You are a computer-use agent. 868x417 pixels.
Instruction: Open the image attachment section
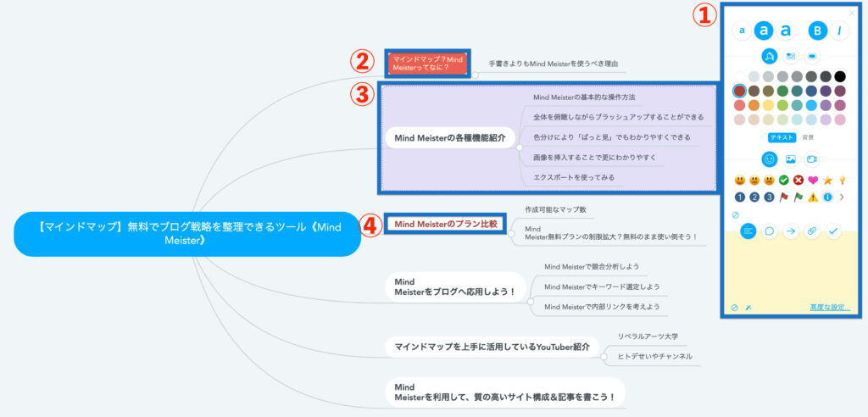click(x=791, y=159)
